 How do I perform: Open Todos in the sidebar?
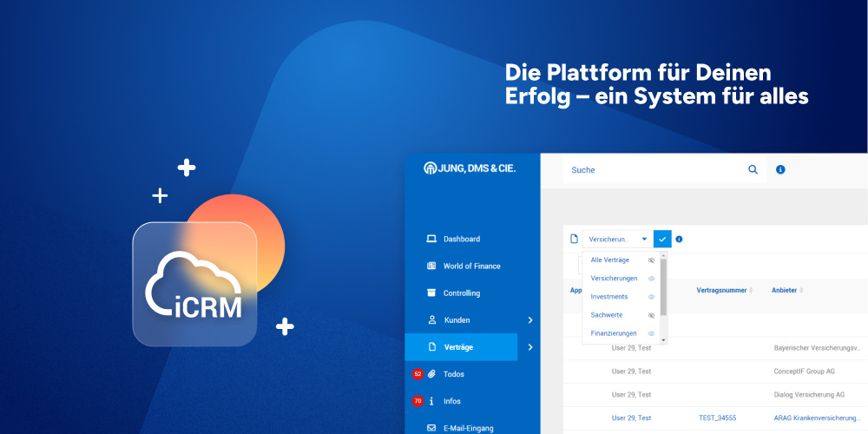coord(454,374)
